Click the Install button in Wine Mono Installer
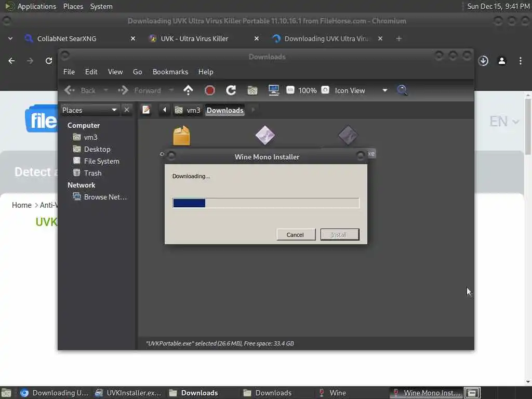This screenshot has height=399, width=532. [340, 234]
